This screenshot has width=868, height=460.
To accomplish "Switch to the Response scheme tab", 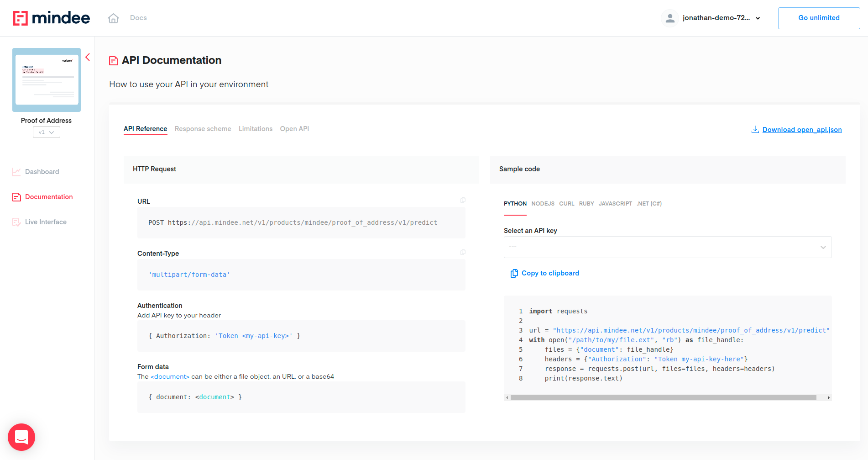I will (x=203, y=129).
